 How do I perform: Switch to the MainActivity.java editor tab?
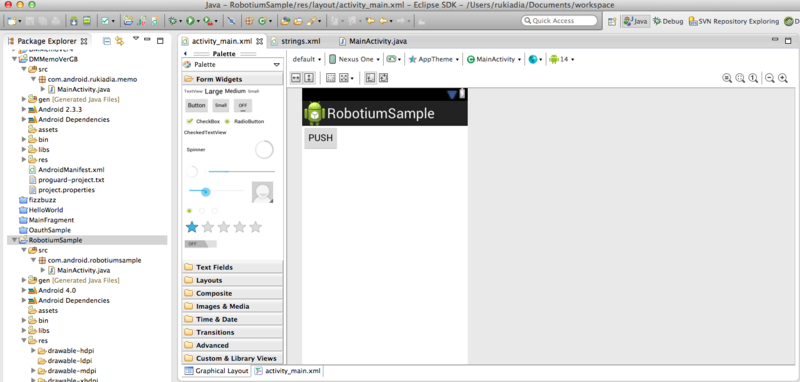[372, 41]
